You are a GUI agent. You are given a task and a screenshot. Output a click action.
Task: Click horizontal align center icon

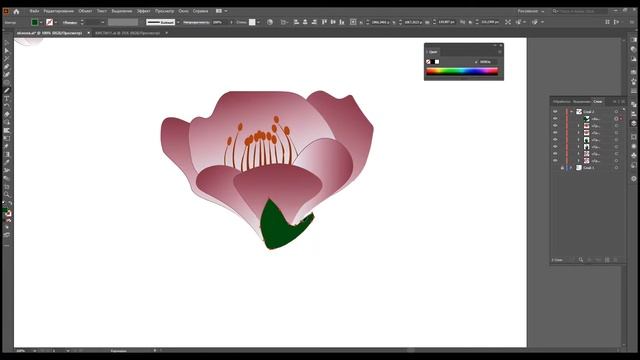(305, 22)
